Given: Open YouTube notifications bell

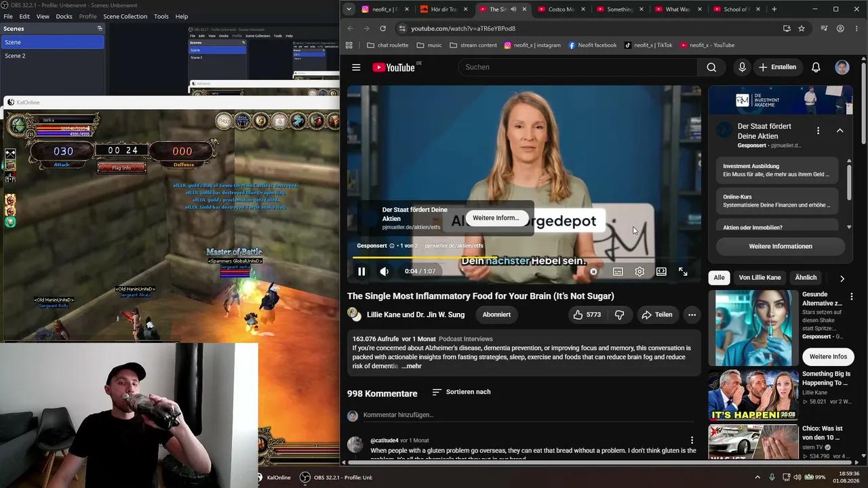Looking at the screenshot, I should (x=816, y=67).
